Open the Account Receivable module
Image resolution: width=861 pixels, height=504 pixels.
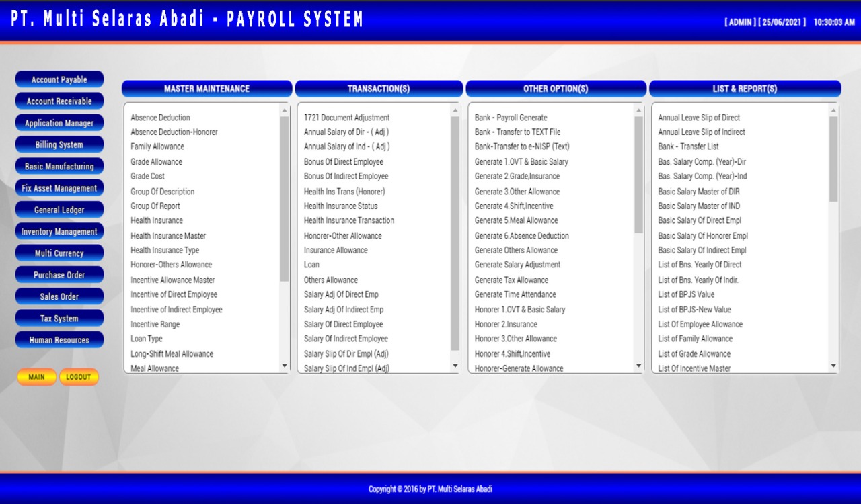59,101
